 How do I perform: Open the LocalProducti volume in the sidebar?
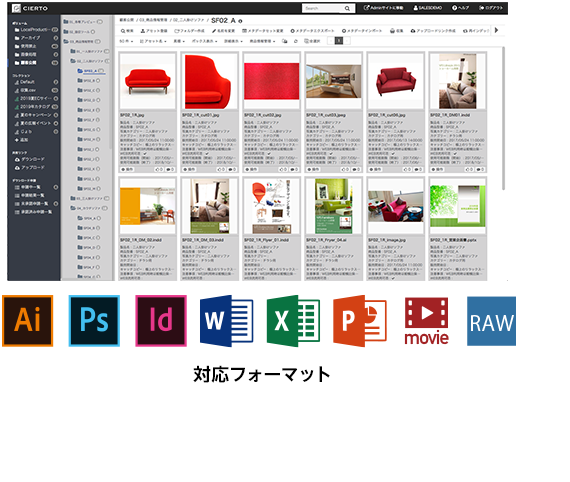pyautogui.click(x=36, y=30)
